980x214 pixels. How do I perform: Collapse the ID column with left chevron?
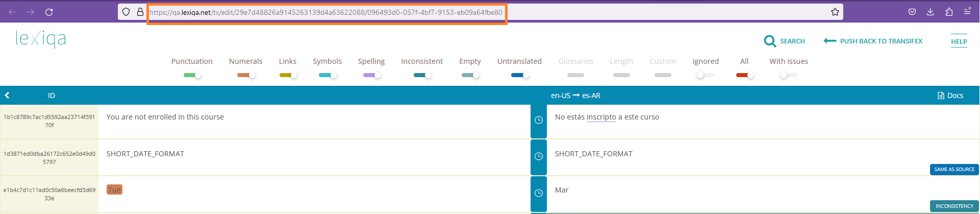[x=7, y=96]
